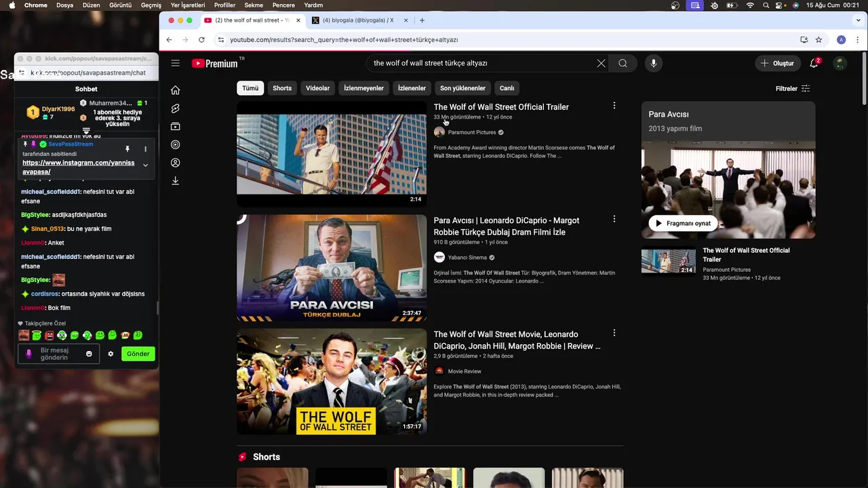
Task: Click the Kick chat message input
Action: click(x=59, y=354)
